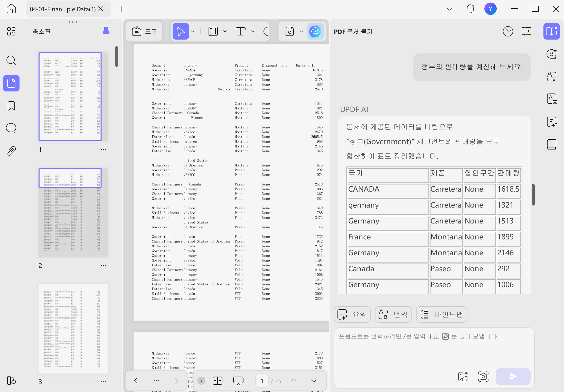Click the page down caret arrow

314,381
